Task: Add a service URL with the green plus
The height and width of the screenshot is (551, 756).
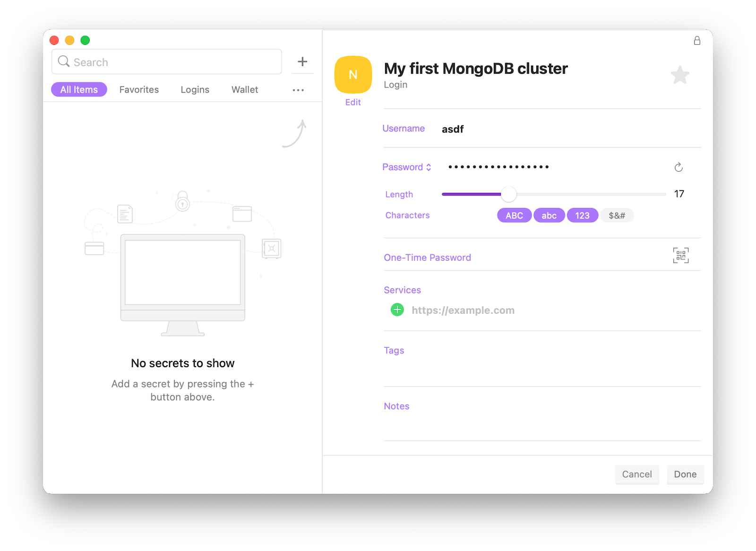Action: [397, 310]
